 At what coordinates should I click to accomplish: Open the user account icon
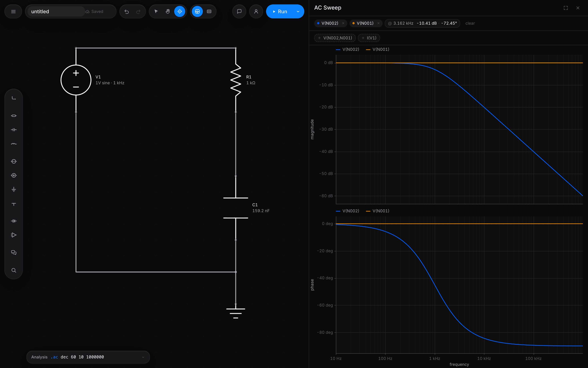[x=256, y=11]
